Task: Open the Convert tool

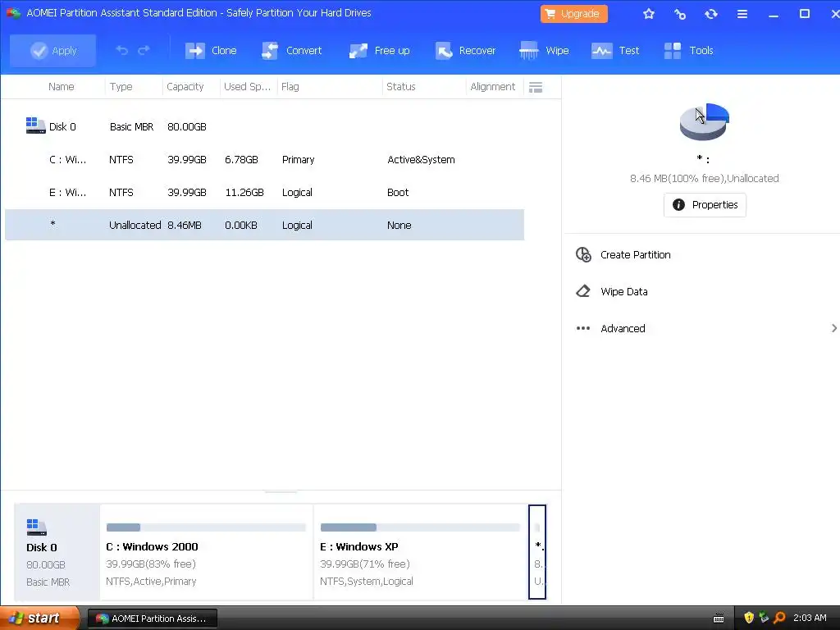Action: coord(291,50)
